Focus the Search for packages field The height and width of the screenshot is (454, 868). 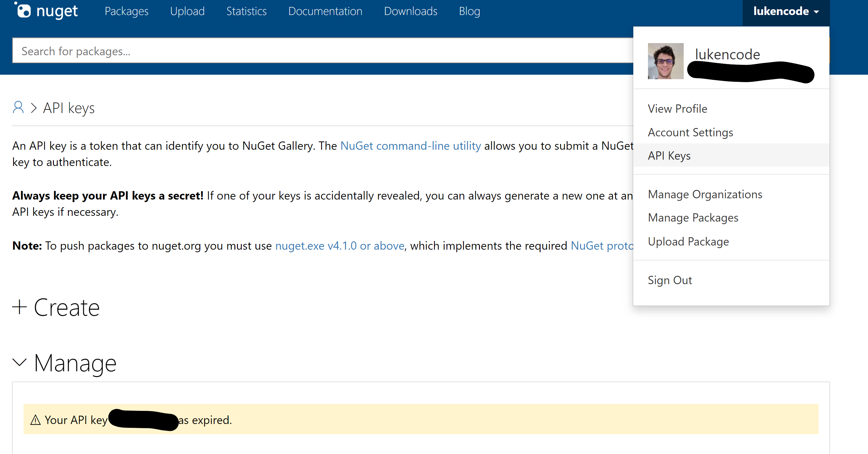click(320, 51)
